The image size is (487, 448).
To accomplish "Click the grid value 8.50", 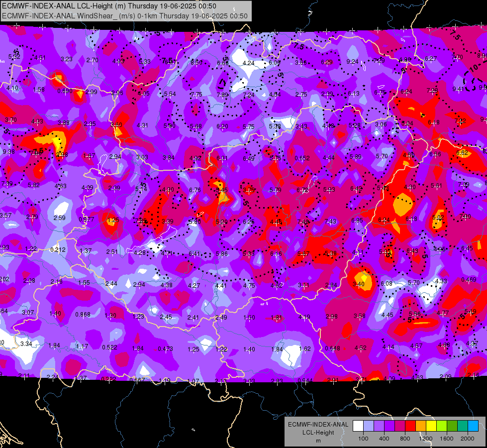I will 196,63.
